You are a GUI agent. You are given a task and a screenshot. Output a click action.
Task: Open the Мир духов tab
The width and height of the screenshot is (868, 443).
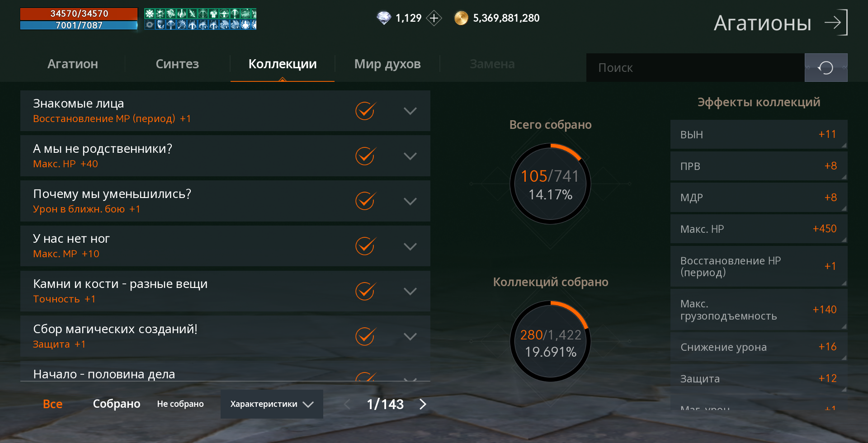(x=387, y=64)
